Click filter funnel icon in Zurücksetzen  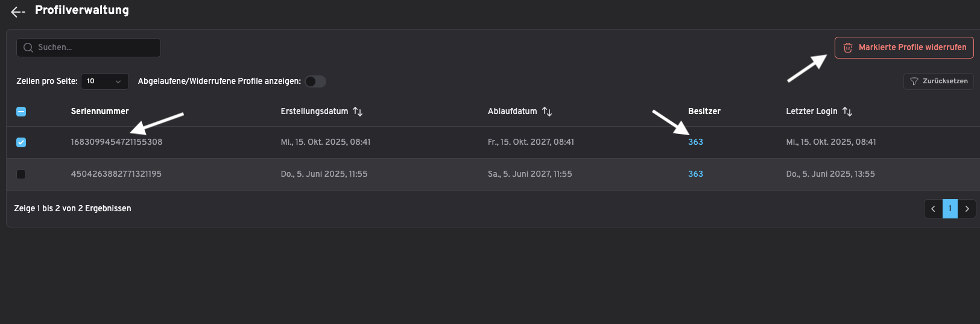pyautogui.click(x=914, y=81)
